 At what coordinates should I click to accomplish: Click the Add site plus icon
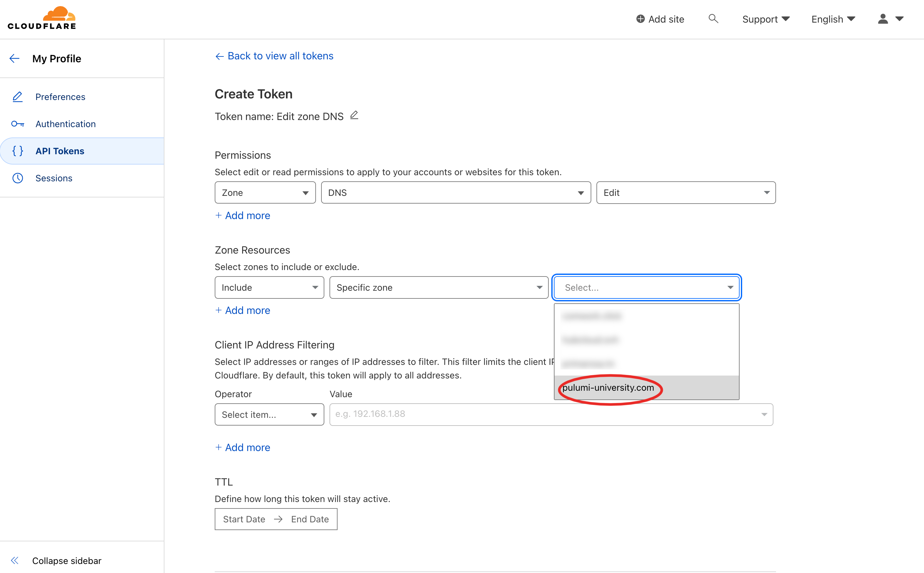click(x=639, y=18)
